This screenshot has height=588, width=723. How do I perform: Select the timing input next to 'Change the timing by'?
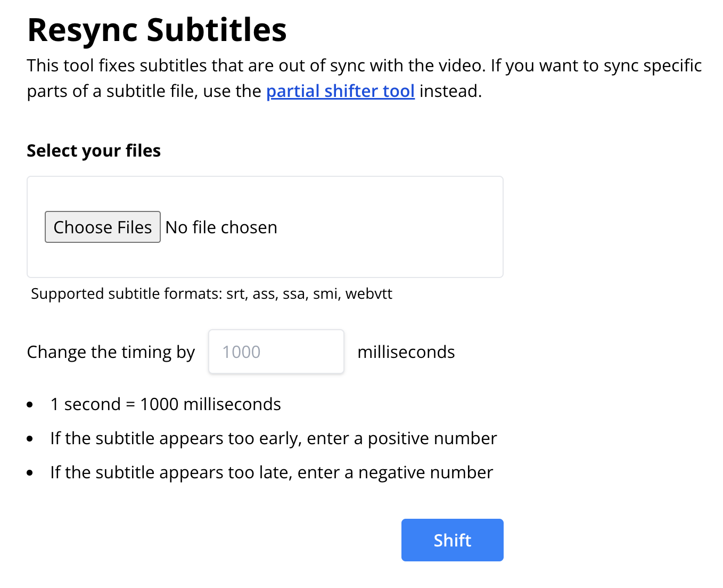click(x=276, y=352)
